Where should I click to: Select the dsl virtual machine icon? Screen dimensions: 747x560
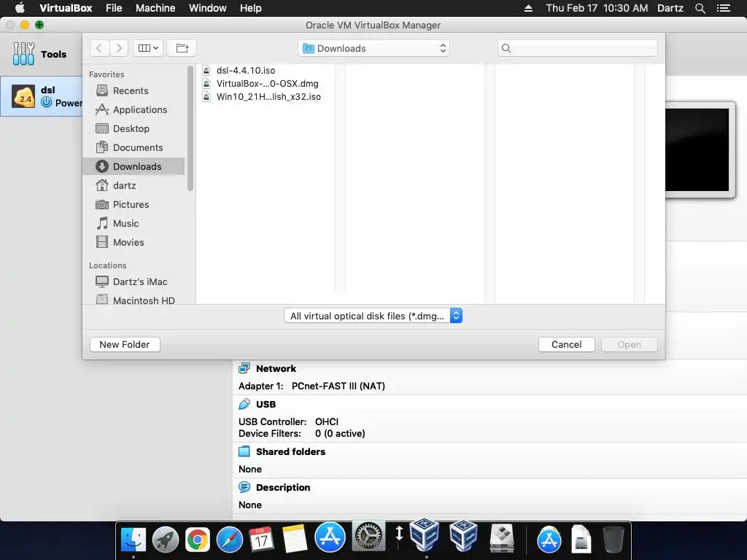coord(23,97)
